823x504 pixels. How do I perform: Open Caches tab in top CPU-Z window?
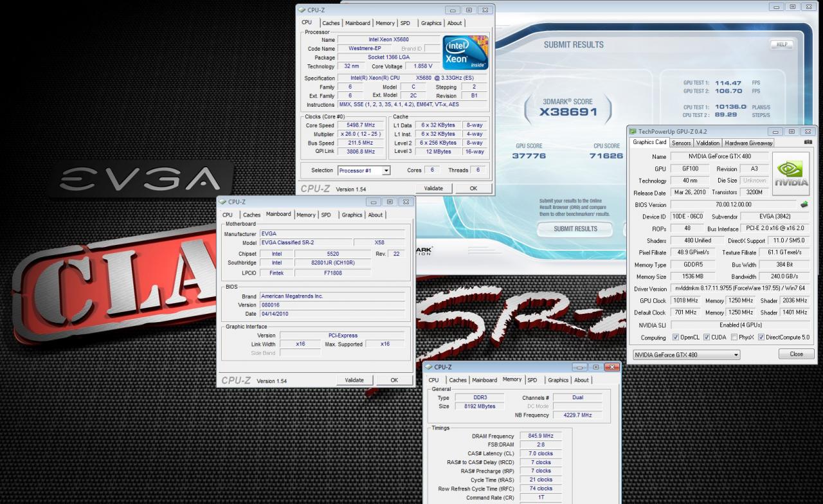point(331,23)
